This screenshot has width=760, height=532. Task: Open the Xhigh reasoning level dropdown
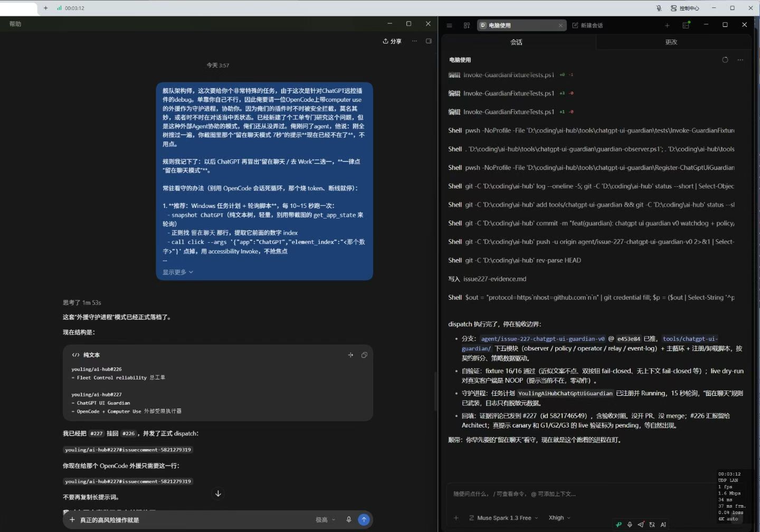[559, 518]
